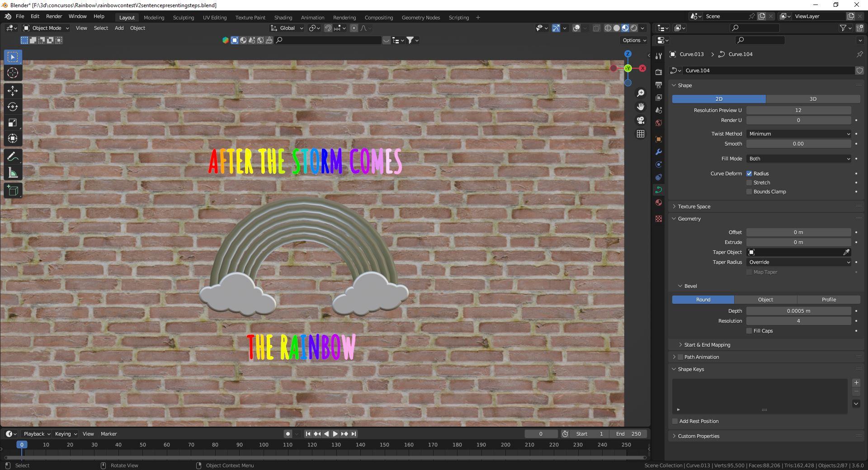Click the End frame field showing 250
Screen dimensions: 868x470
click(x=628, y=434)
